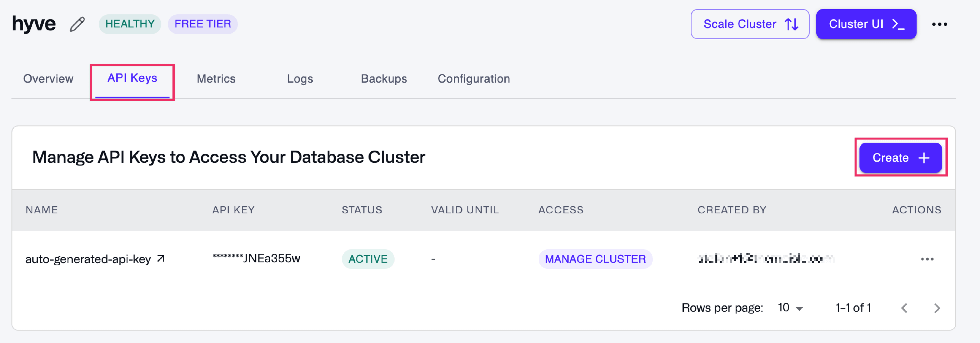Open the Backups tab

(384, 79)
